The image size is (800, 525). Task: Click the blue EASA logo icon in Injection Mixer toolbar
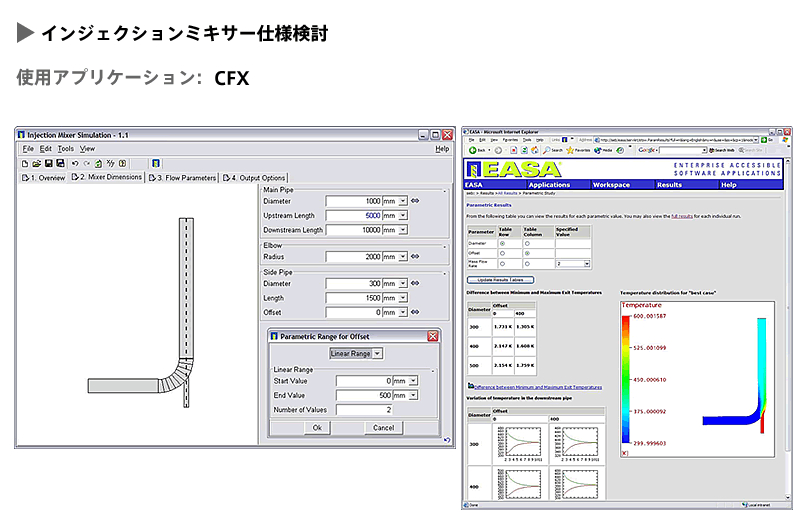[156, 164]
